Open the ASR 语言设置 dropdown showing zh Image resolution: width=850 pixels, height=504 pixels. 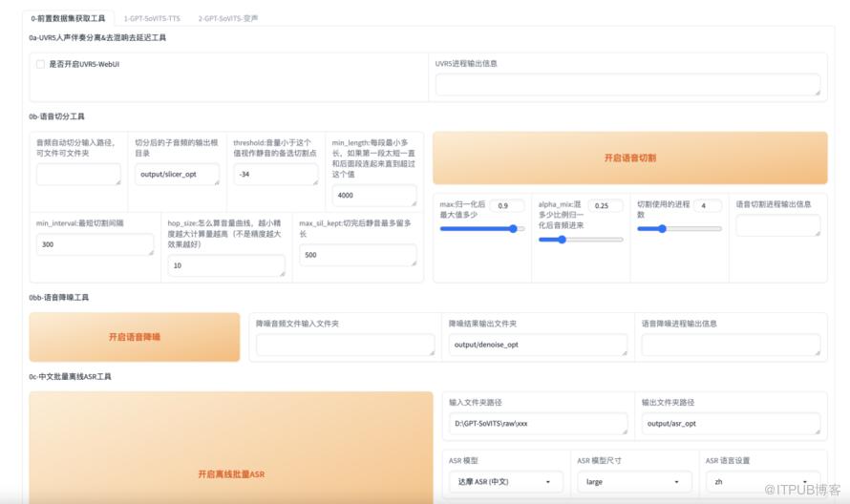point(762,482)
